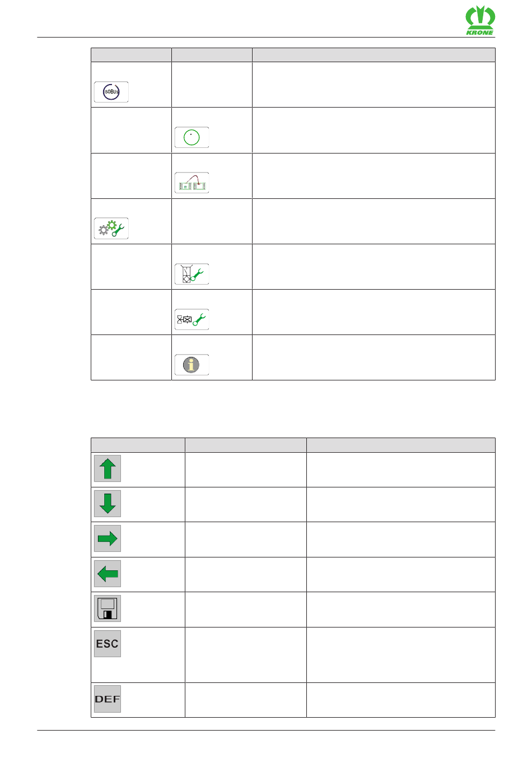
Task: Click the ESC button
Action: (108, 643)
